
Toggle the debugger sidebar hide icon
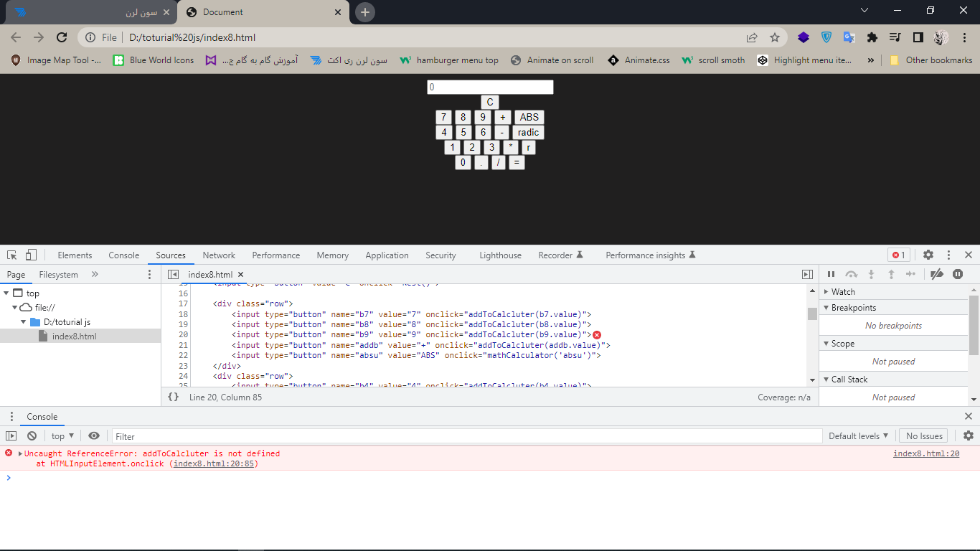tap(807, 275)
